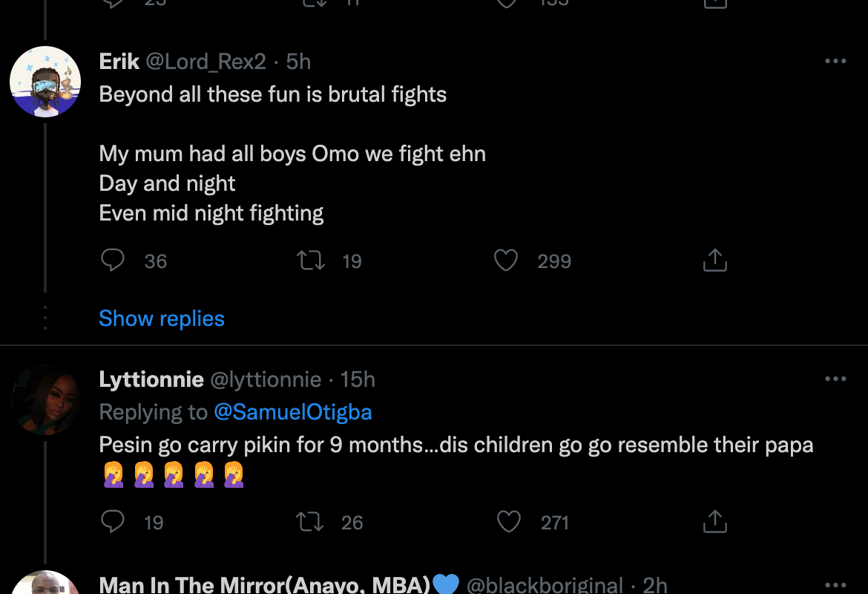The height and width of the screenshot is (594, 868).
Task: Expand Show replies under Erik's tweet
Action: coord(162,319)
